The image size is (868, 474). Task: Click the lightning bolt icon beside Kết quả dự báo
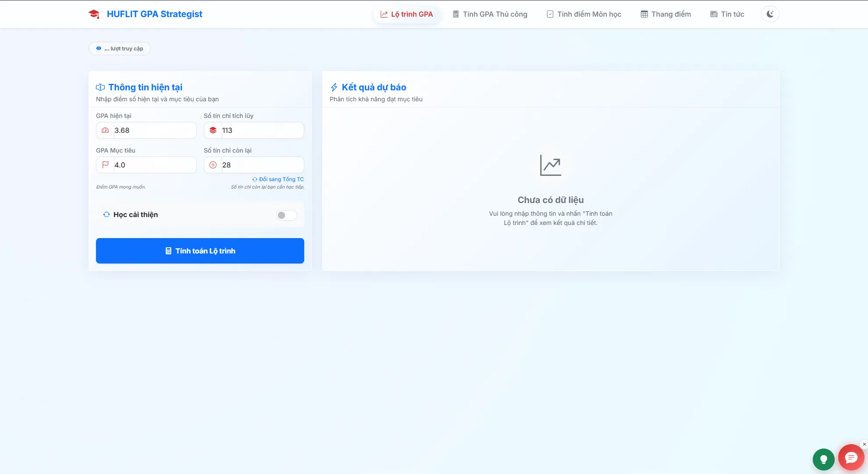[x=334, y=87]
